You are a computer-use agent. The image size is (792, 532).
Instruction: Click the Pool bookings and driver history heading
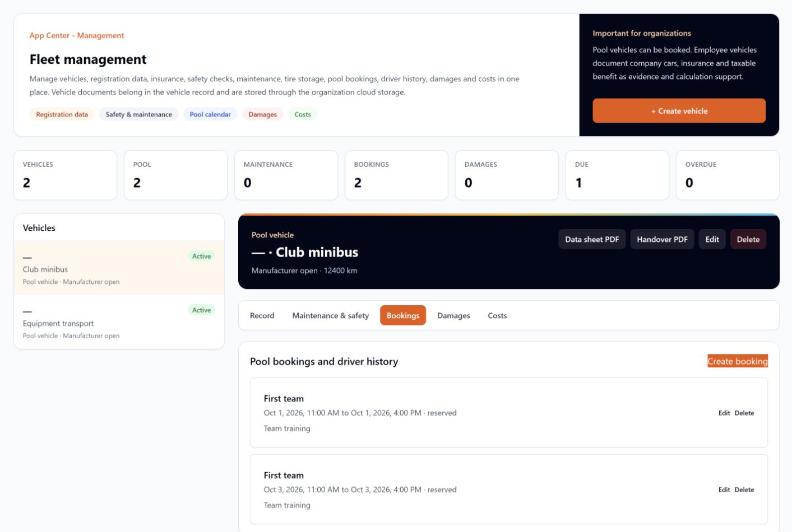click(324, 361)
